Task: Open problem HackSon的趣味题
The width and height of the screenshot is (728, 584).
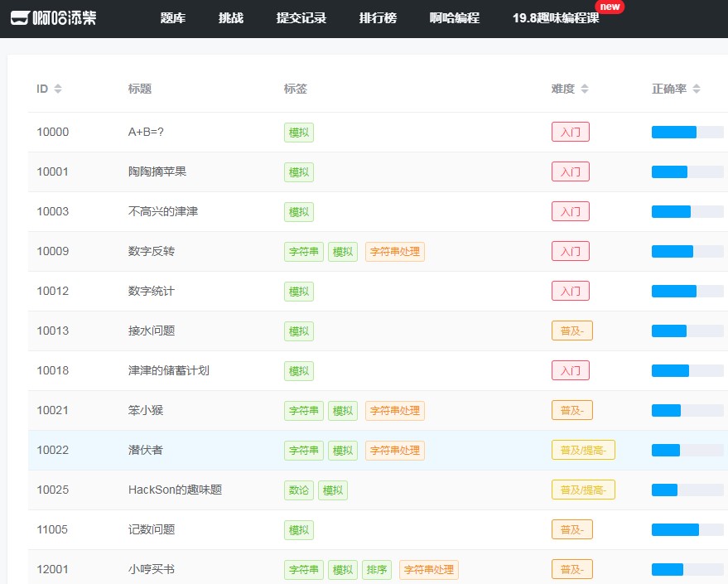Action: tap(175, 490)
